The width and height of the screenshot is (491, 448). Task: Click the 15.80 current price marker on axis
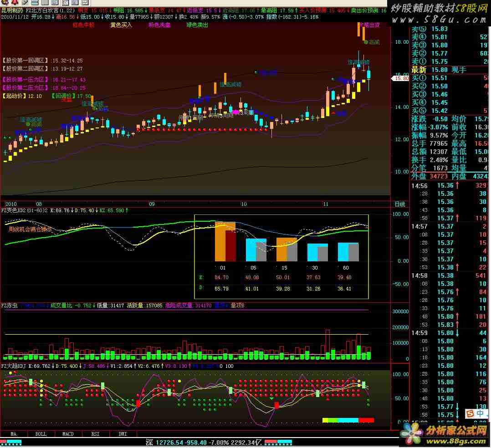click(x=400, y=78)
